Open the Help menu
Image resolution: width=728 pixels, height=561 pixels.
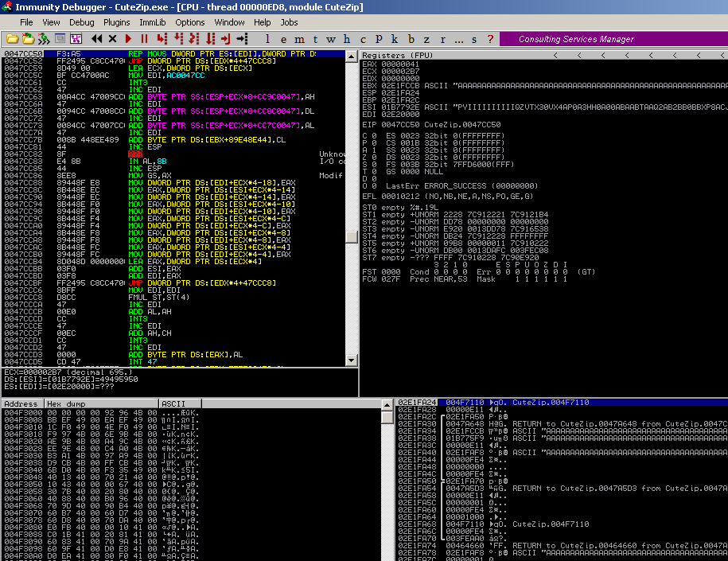[x=263, y=22]
